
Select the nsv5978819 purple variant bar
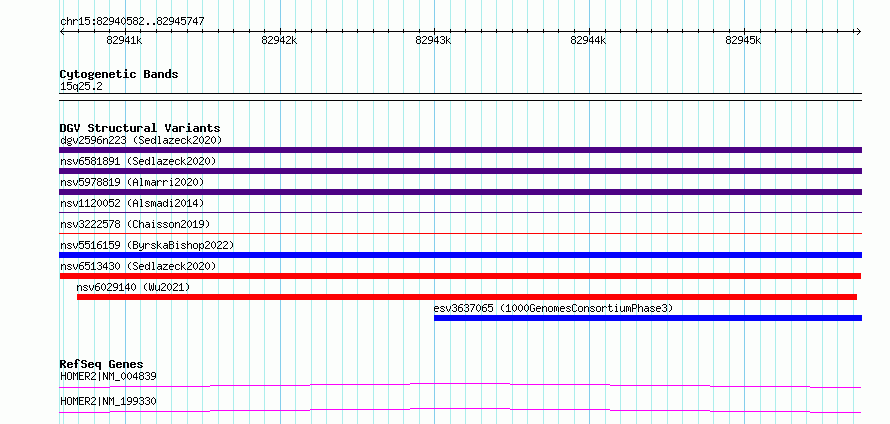(460, 192)
